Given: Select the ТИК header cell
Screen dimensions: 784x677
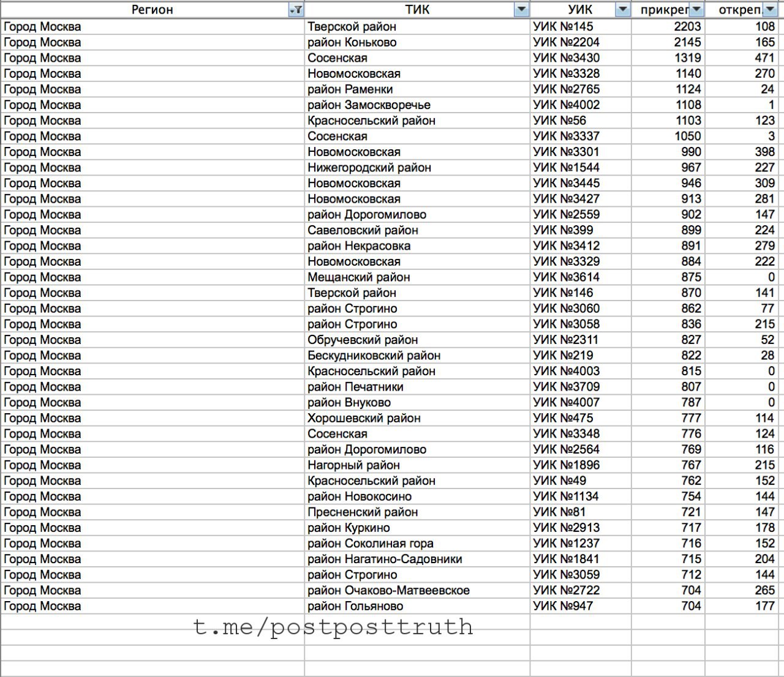Looking at the screenshot, I should point(417,9).
